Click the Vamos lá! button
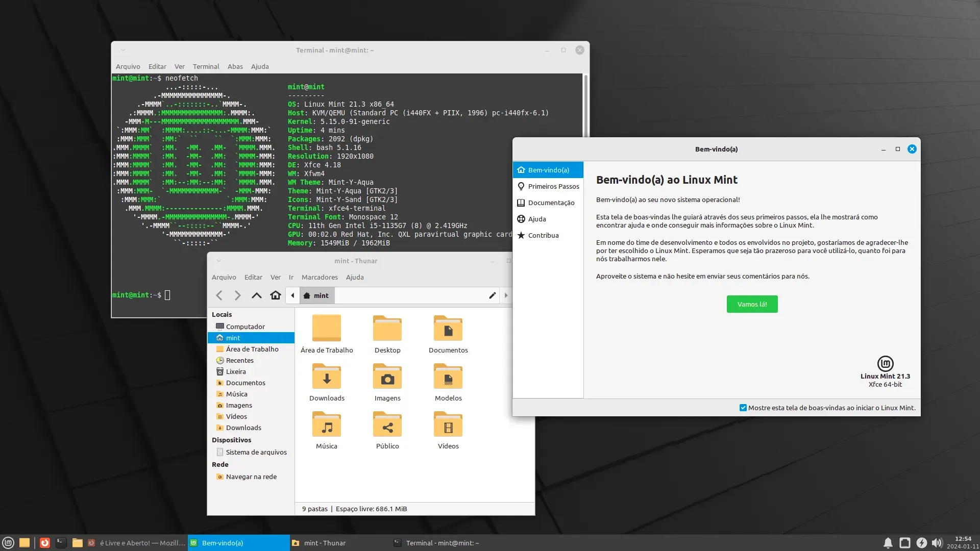Viewport: 980px width, 551px height. tap(752, 304)
